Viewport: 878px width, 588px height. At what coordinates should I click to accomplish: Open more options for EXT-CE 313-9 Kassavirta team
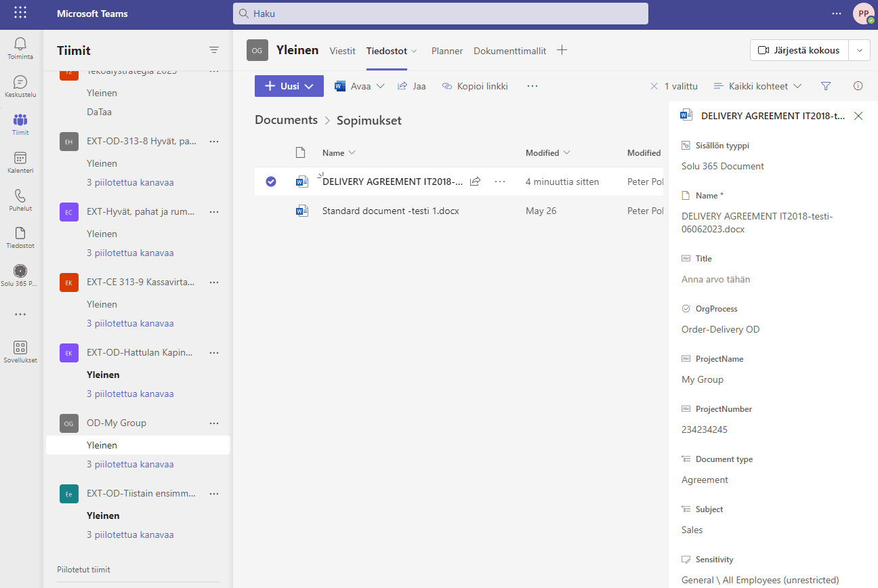[214, 282]
